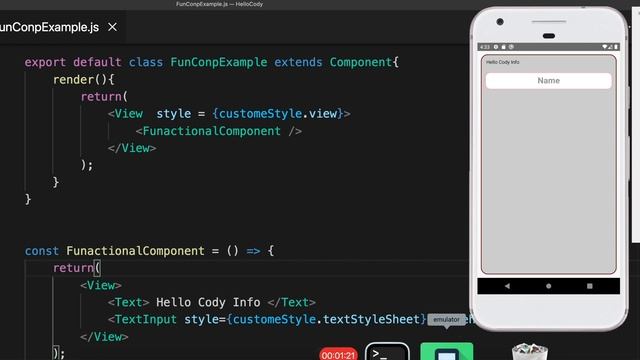
Task: Click 'customeStyle.view' in the View tag
Action: pyautogui.click(x=278, y=113)
